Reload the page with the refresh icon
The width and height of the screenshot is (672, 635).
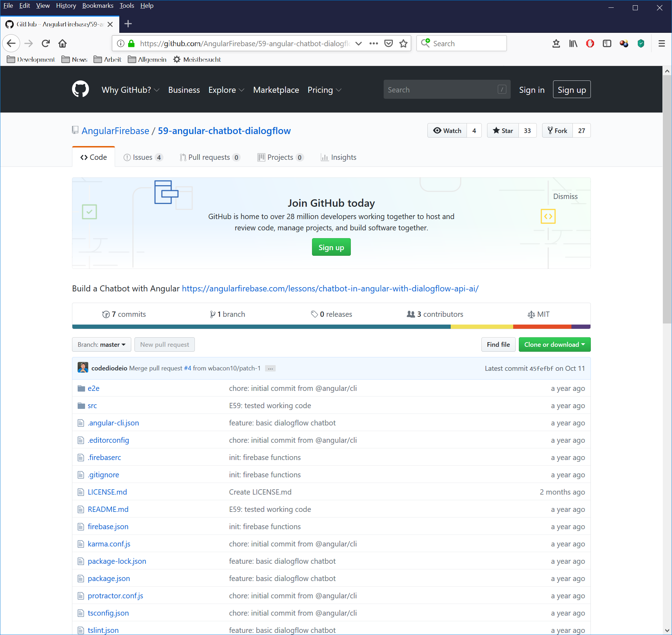[x=46, y=43]
